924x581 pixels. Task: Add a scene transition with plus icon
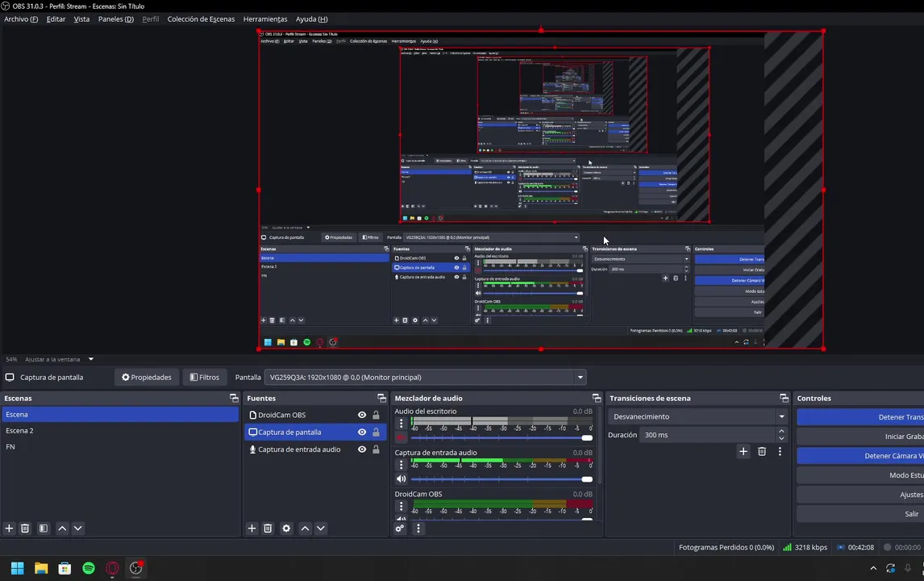coord(743,452)
